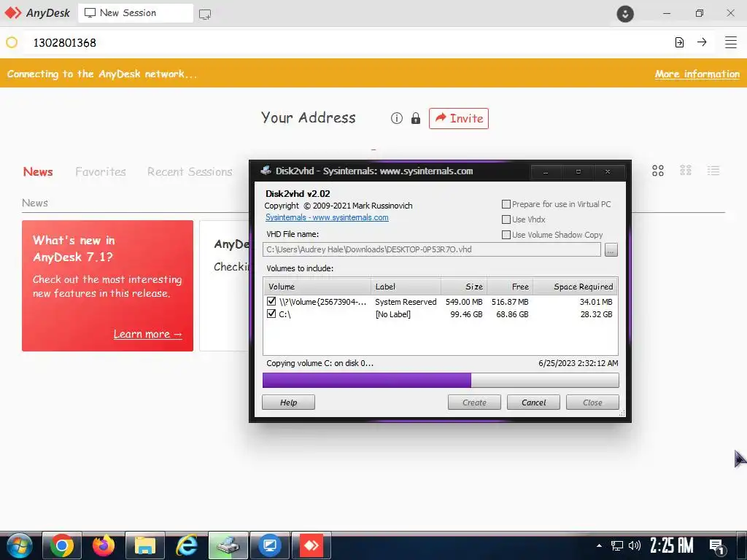Open the Sysinternals website link
This screenshot has width=747, height=560.
[x=327, y=217]
